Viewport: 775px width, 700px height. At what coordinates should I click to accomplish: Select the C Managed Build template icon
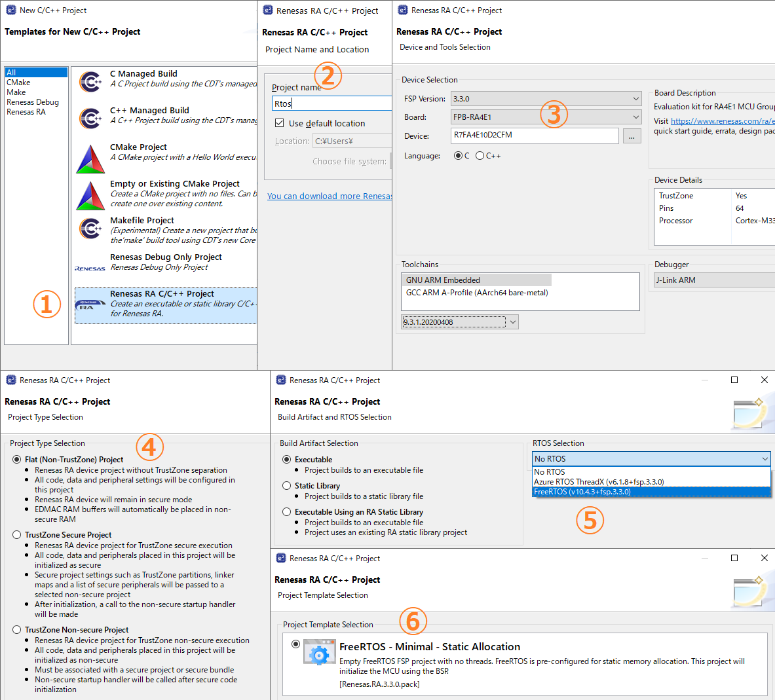pyautogui.click(x=91, y=82)
